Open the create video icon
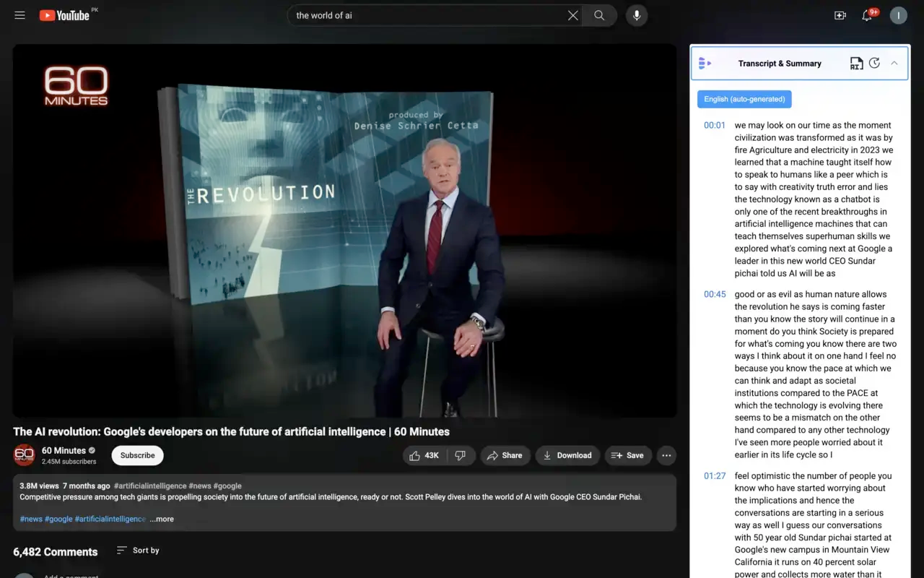This screenshot has height=578, width=924. 840,15
